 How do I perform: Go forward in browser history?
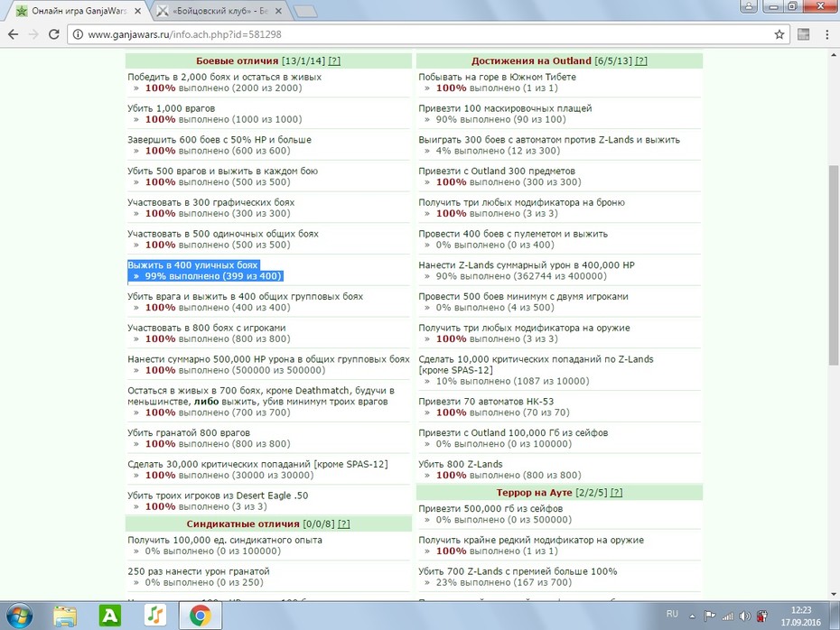pyautogui.click(x=33, y=34)
